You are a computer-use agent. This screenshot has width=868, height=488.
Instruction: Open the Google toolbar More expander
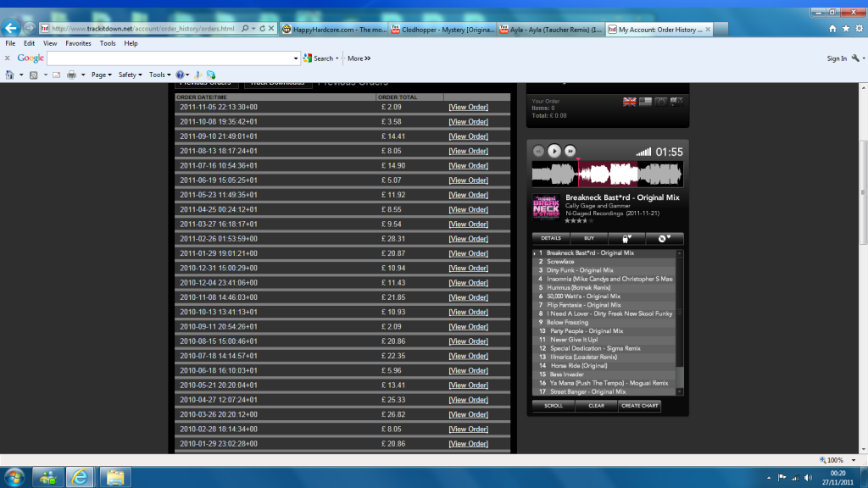click(359, 58)
